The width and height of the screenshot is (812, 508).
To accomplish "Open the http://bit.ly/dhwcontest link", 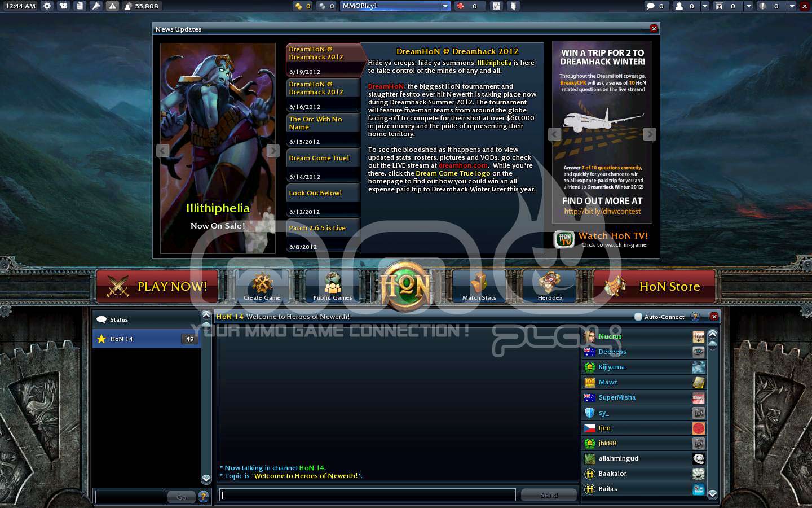I will pos(602,211).
